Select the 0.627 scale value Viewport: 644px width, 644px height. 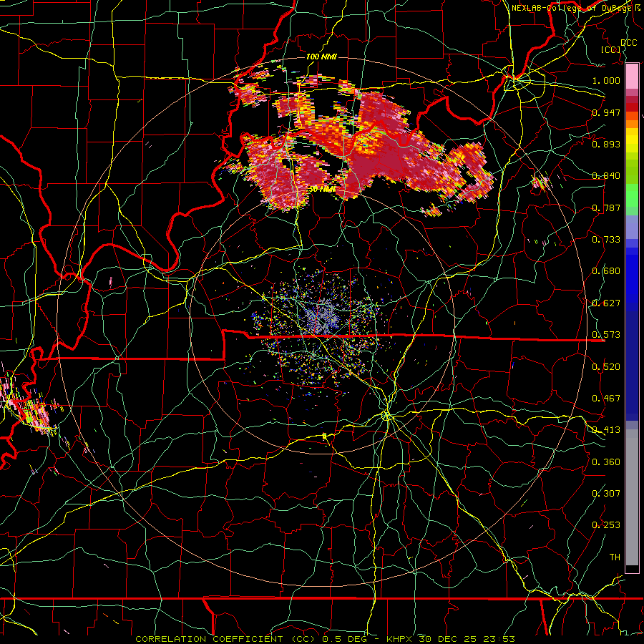pos(606,303)
